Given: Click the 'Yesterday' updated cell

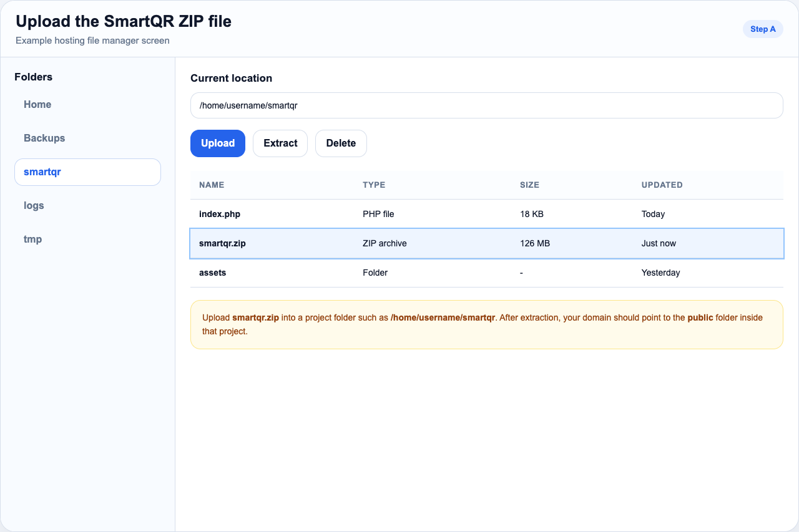Looking at the screenshot, I should click(661, 273).
